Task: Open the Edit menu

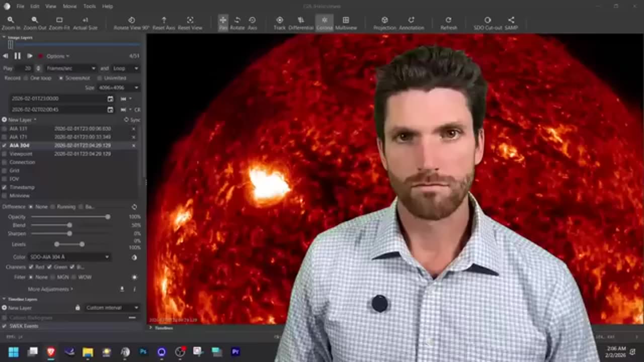Action: point(35,6)
